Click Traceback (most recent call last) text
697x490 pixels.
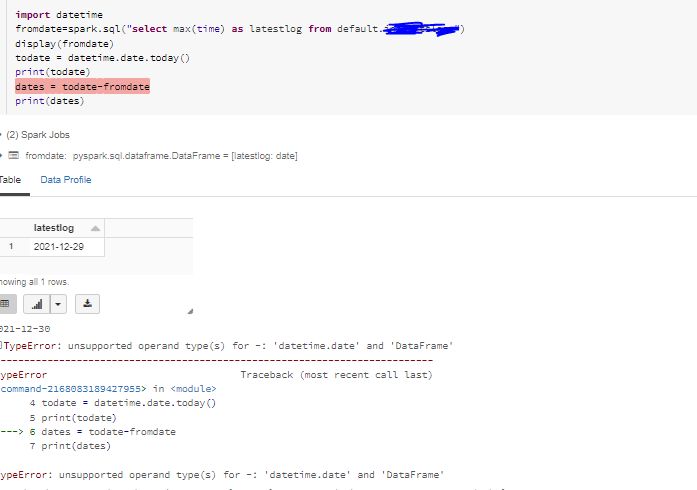336,375
